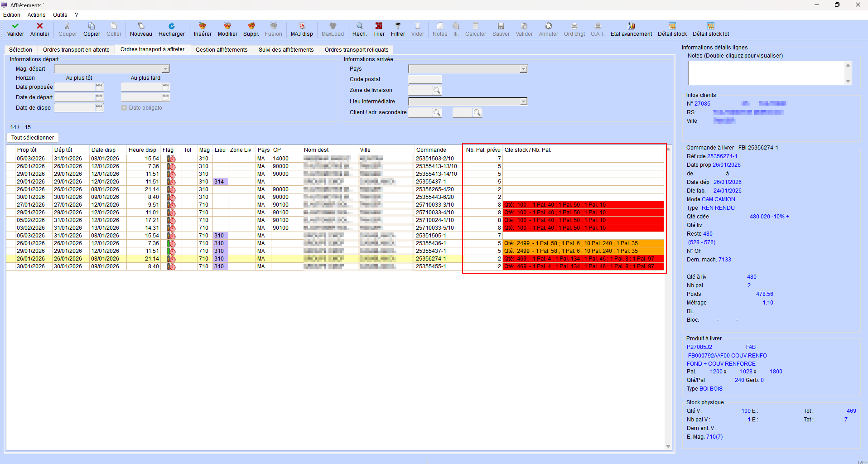Image resolution: width=868 pixels, height=464 pixels.
Task: Open the Lieu intermédiaire dropdown
Action: [x=524, y=101]
